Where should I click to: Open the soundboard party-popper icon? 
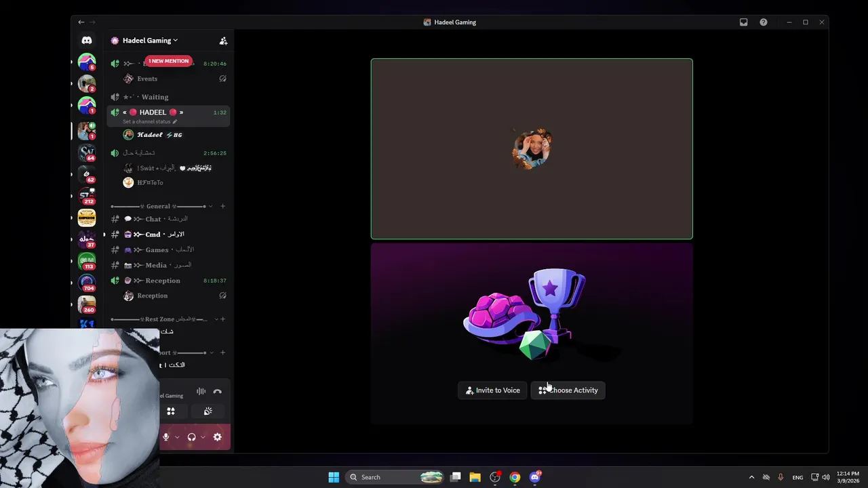click(208, 411)
